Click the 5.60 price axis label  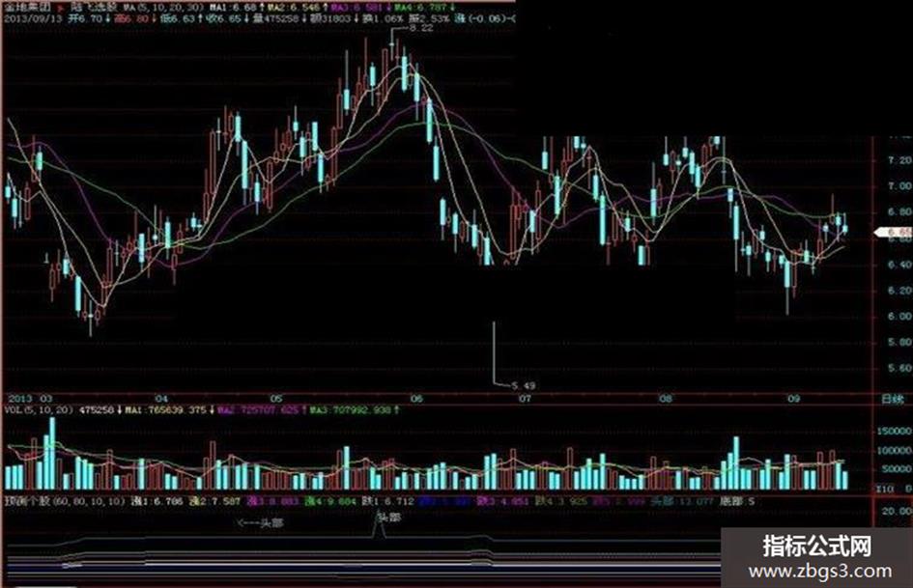(x=899, y=368)
